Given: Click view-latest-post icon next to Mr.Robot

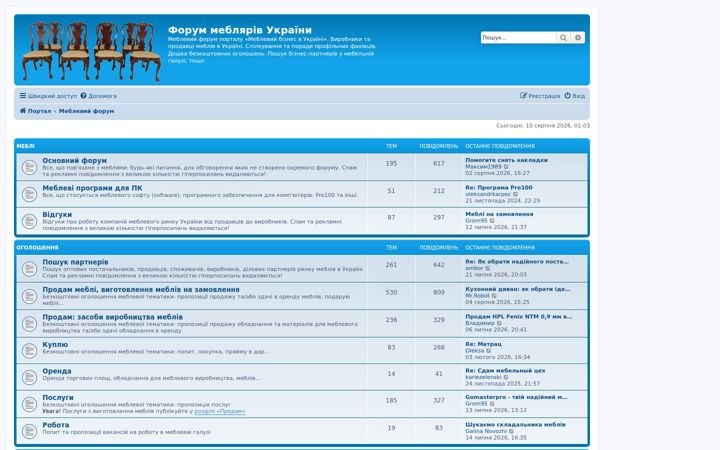Looking at the screenshot, I should pos(495,296).
